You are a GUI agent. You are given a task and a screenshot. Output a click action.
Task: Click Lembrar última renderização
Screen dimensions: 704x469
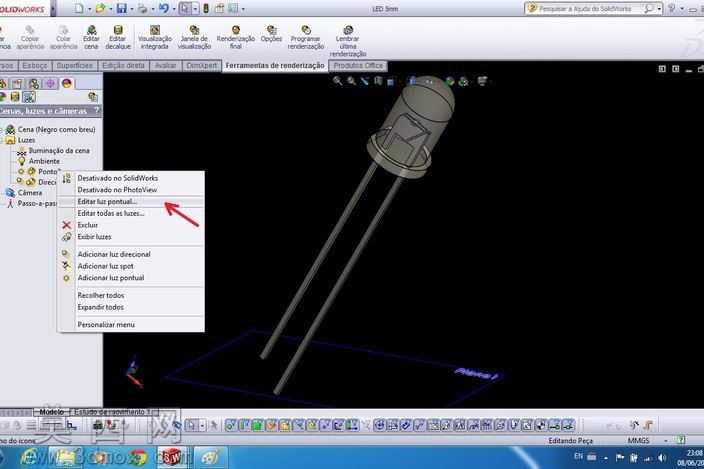pos(348,41)
